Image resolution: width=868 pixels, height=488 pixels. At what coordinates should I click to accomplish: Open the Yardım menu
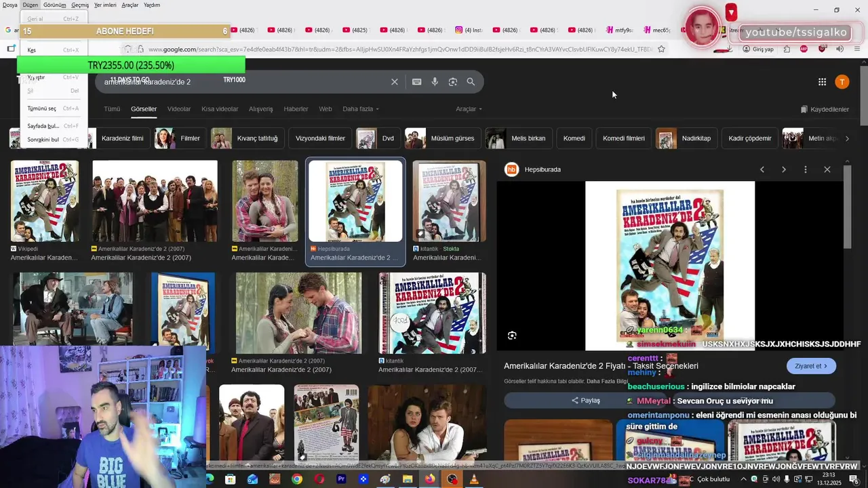click(x=152, y=5)
